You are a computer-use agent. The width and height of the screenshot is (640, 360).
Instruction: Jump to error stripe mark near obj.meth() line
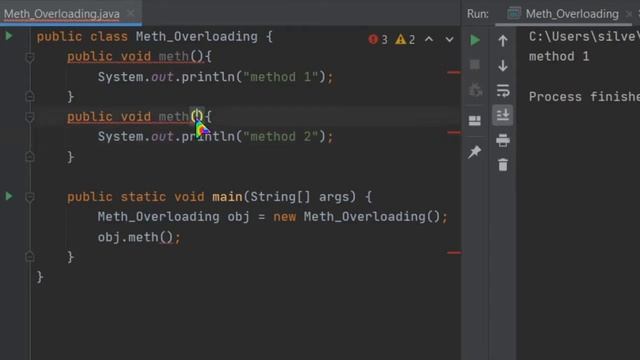(454, 253)
